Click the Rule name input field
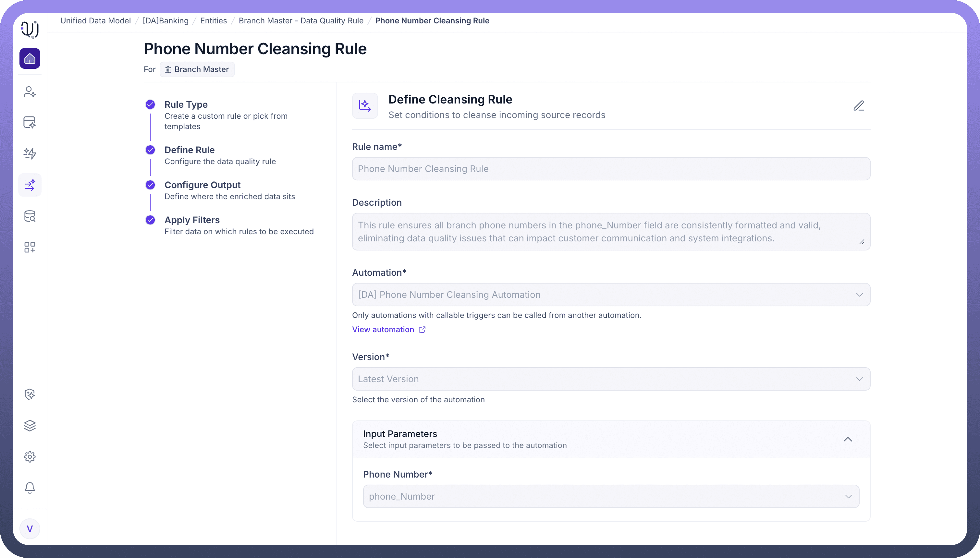 [610, 169]
